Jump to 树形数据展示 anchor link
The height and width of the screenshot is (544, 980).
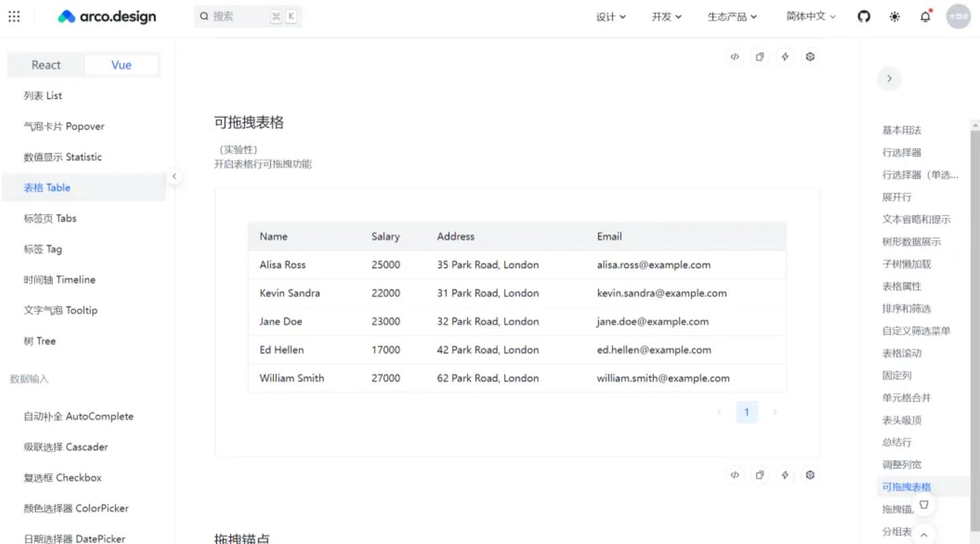click(912, 242)
